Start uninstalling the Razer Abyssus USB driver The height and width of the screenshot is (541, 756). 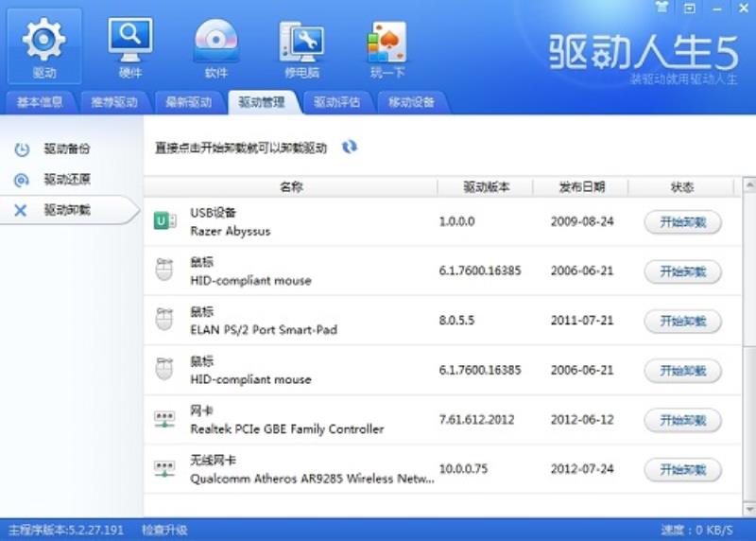(x=682, y=222)
